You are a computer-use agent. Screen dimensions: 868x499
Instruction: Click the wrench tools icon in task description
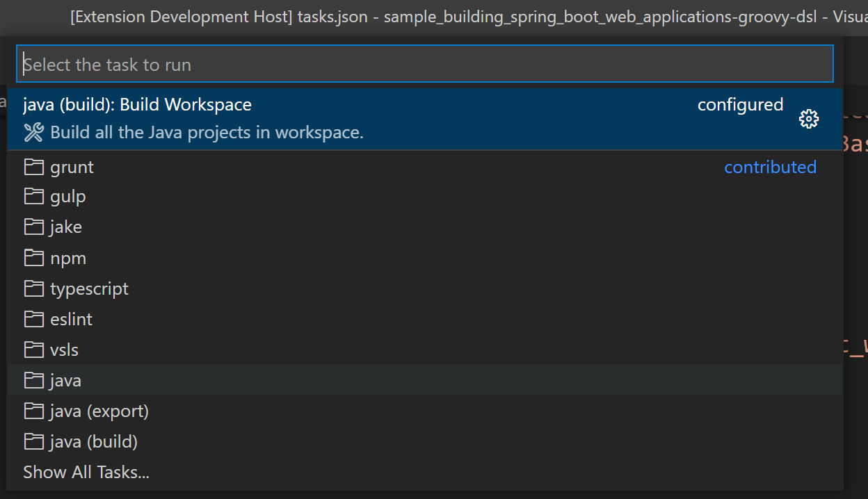pyautogui.click(x=33, y=132)
